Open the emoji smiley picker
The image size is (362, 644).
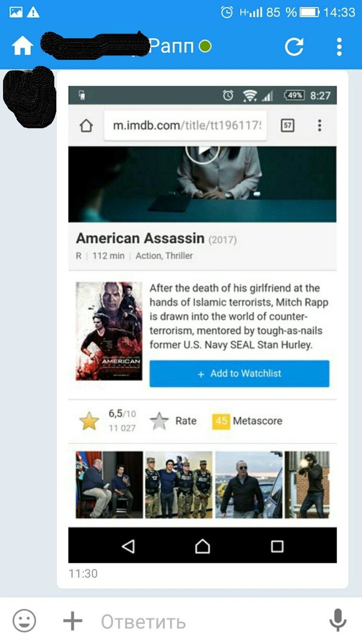(24, 620)
